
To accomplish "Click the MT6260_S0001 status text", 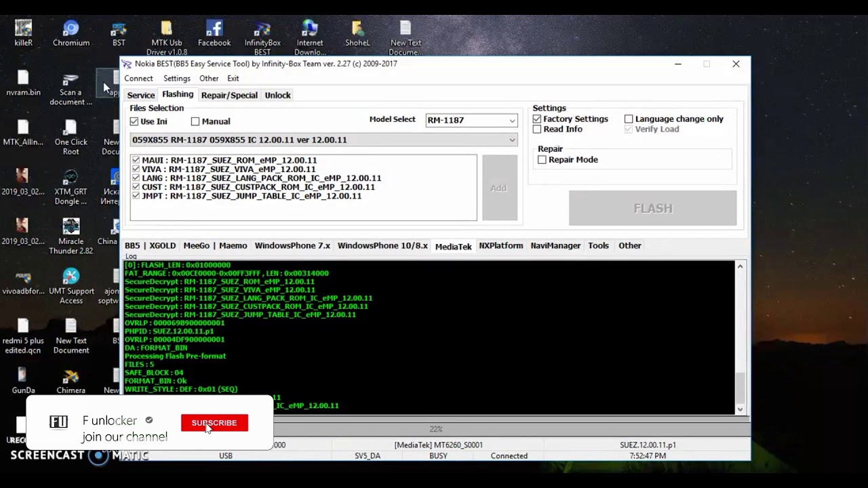I will 439,445.
